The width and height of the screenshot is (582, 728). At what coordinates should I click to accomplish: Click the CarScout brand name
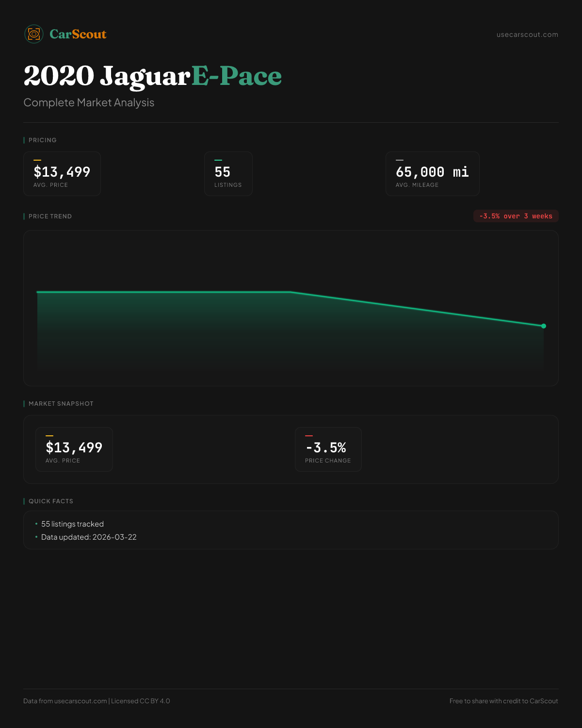[x=78, y=34]
